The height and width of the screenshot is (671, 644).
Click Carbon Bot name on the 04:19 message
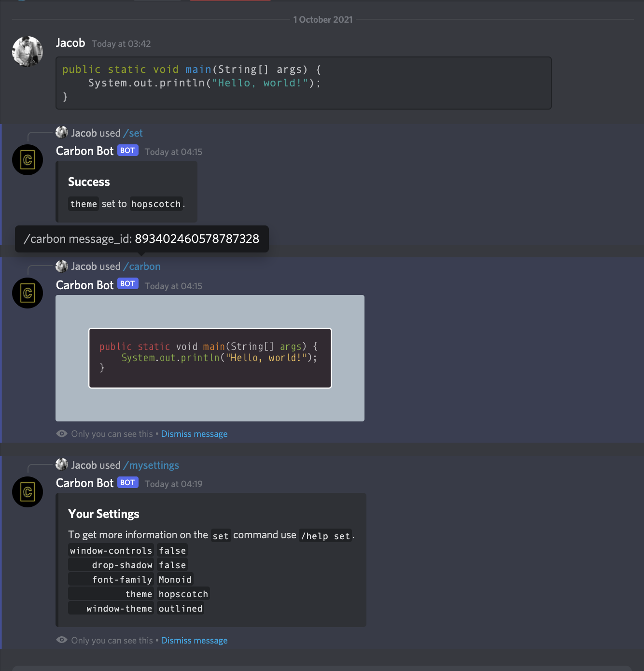coord(85,483)
